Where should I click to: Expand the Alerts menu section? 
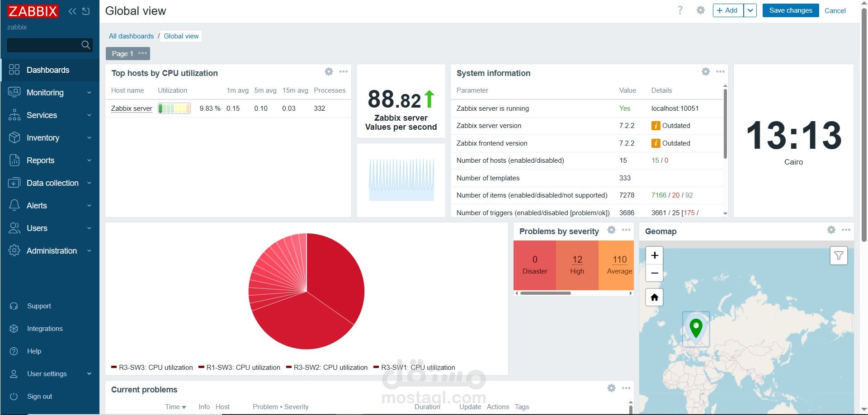50,206
